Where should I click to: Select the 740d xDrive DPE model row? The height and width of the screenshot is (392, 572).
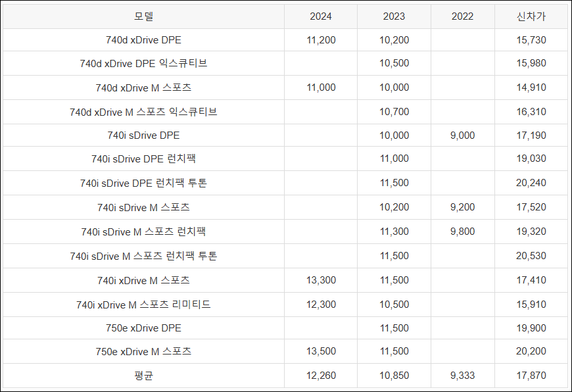tap(285, 39)
